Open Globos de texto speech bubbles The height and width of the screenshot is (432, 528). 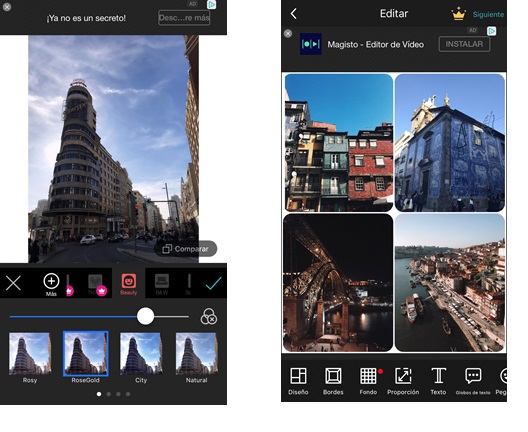(x=473, y=381)
